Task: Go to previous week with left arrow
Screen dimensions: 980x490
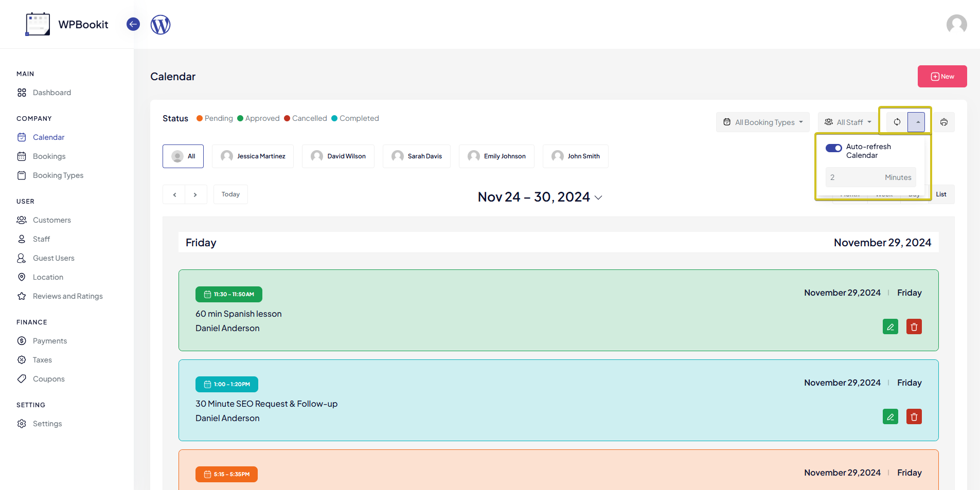Action: click(x=174, y=194)
